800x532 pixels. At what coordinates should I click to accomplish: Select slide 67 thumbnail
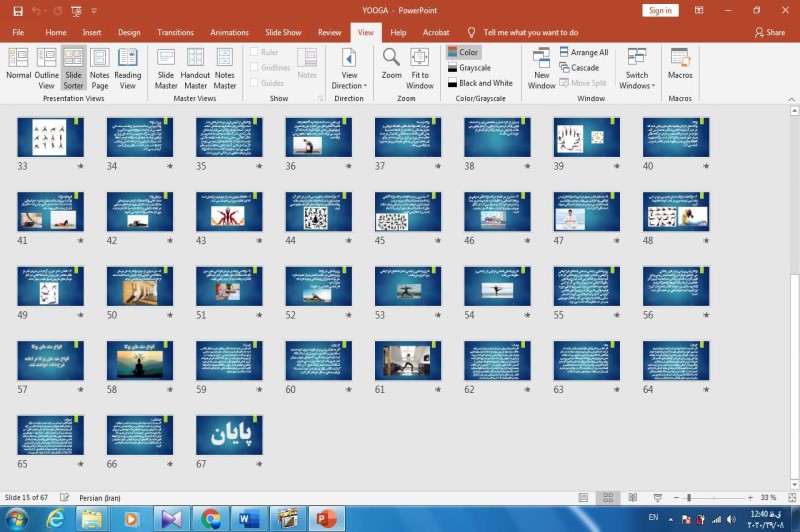point(229,435)
